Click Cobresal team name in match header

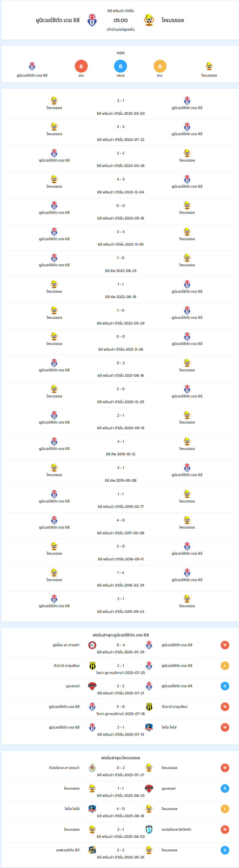click(x=173, y=20)
